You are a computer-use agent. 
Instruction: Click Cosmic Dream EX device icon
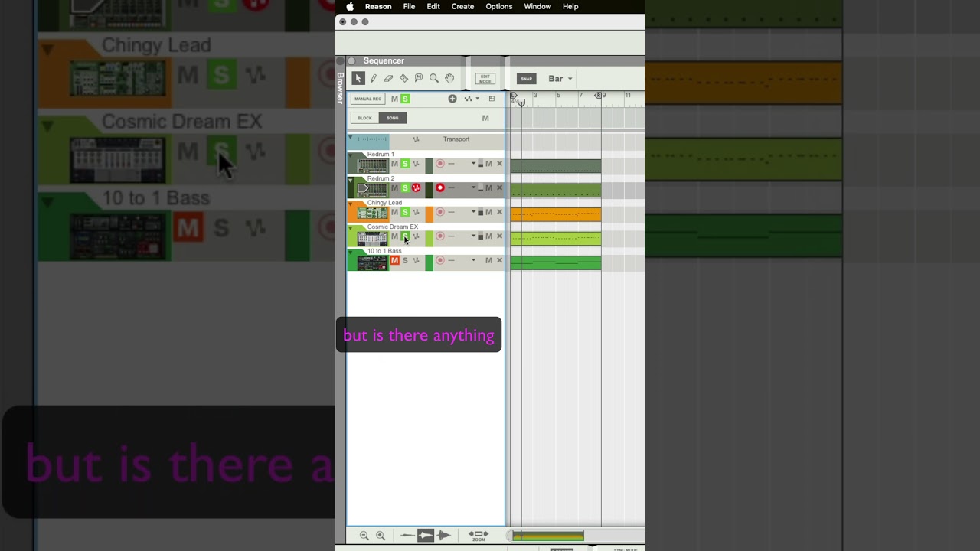coord(372,237)
